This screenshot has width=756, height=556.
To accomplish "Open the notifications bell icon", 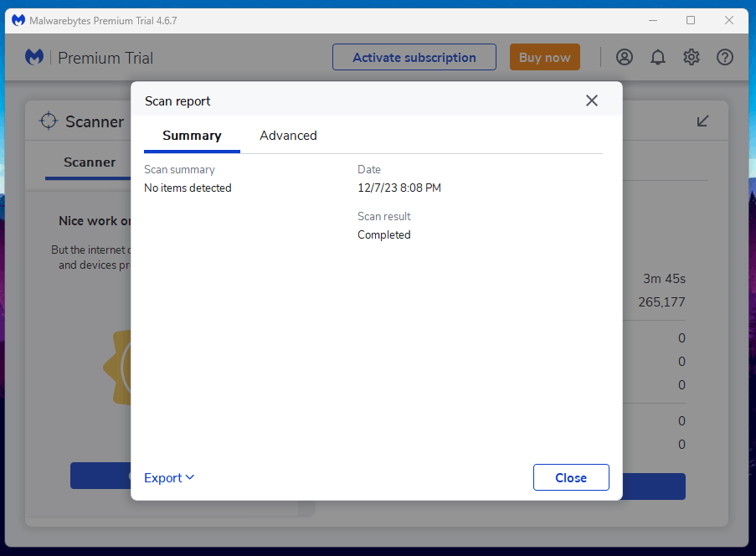I will click(x=658, y=57).
